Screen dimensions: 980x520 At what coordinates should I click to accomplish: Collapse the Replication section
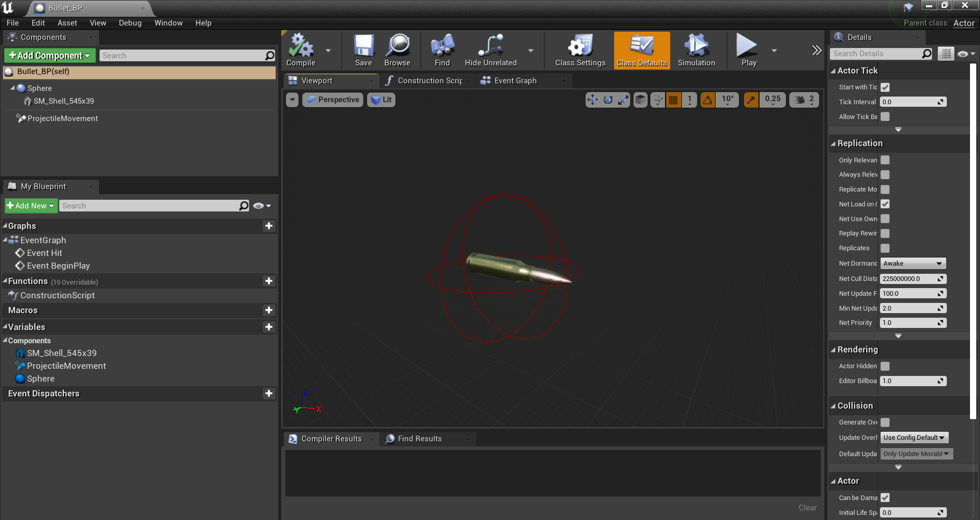click(x=860, y=144)
